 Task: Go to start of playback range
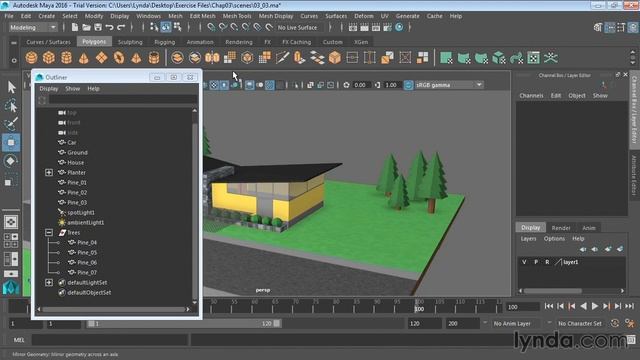549,306
